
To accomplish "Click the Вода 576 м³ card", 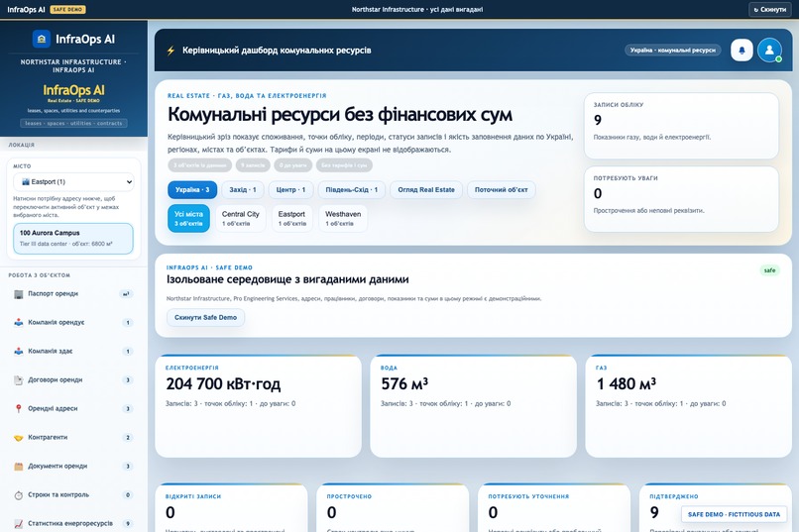I will (x=474, y=406).
